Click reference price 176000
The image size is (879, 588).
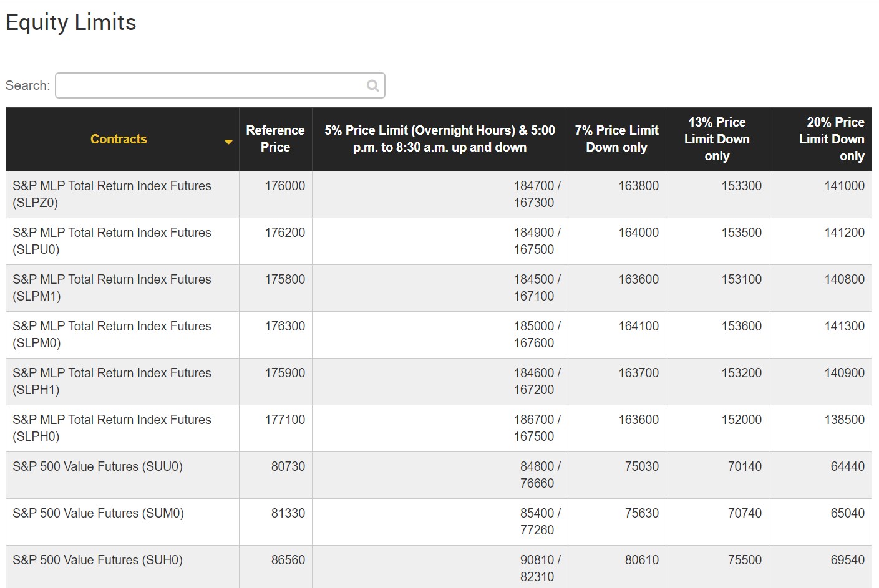click(285, 186)
